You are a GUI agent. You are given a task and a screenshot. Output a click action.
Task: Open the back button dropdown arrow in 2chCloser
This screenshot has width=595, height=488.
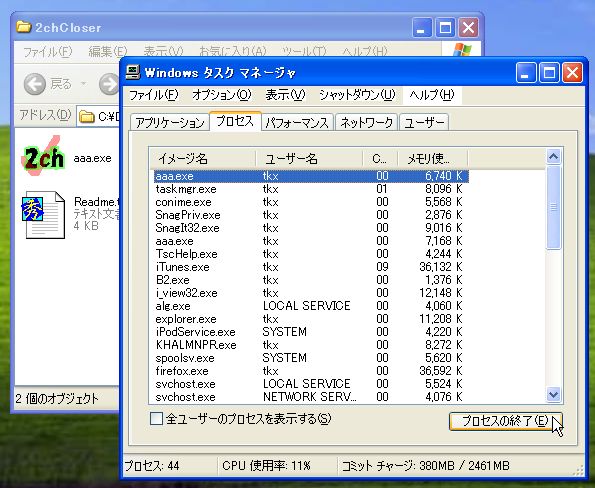84,84
